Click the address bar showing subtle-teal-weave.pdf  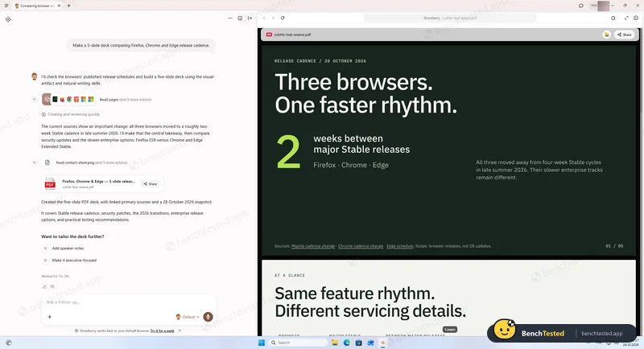450,18
